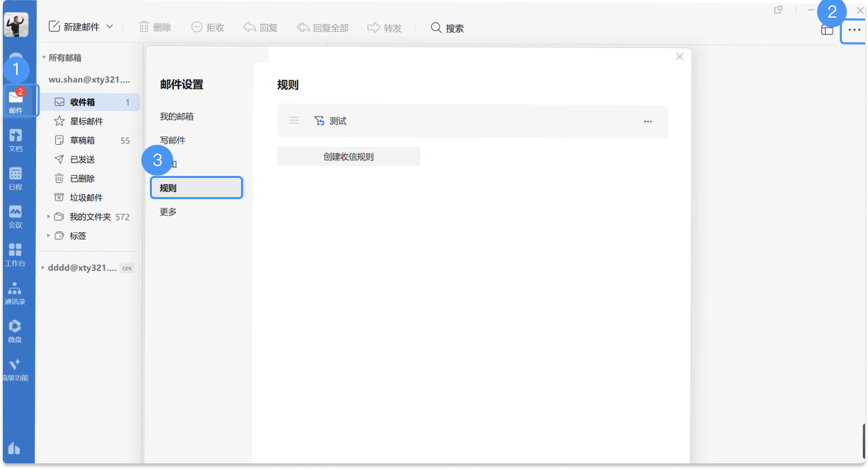Click the layout switch icon at top right

827,30
